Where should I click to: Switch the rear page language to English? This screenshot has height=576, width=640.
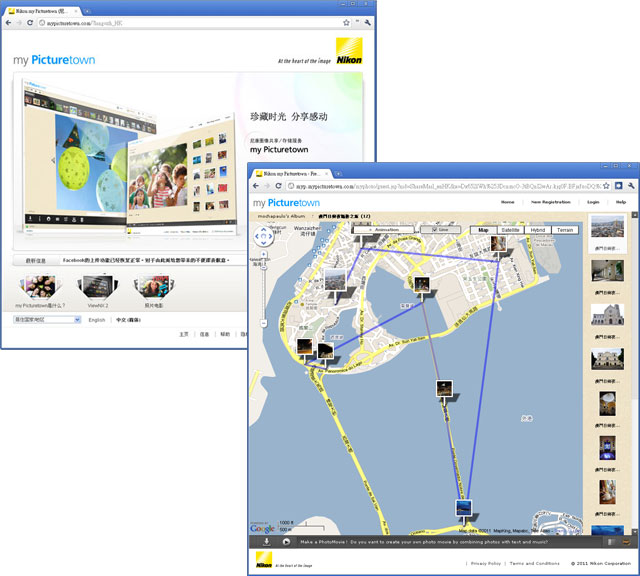click(97, 320)
